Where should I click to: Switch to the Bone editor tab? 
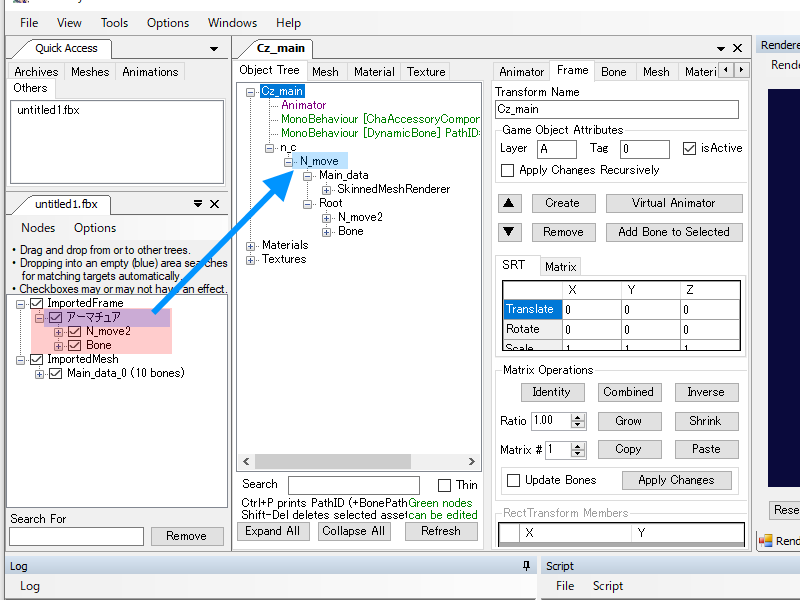[x=613, y=72]
